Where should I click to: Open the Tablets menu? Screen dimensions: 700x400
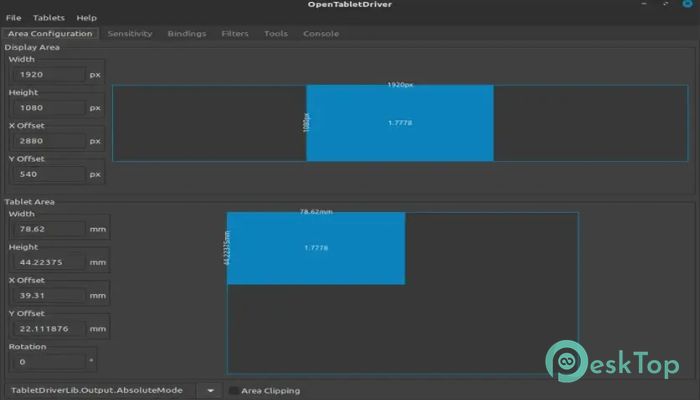coord(49,18)
